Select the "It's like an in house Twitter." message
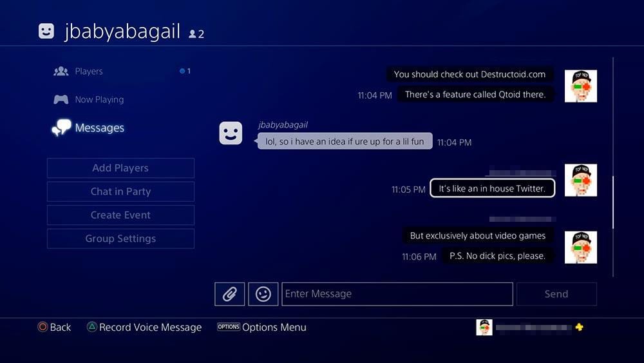The height and width of the screenshot is (363, 644). click(493, 188)
